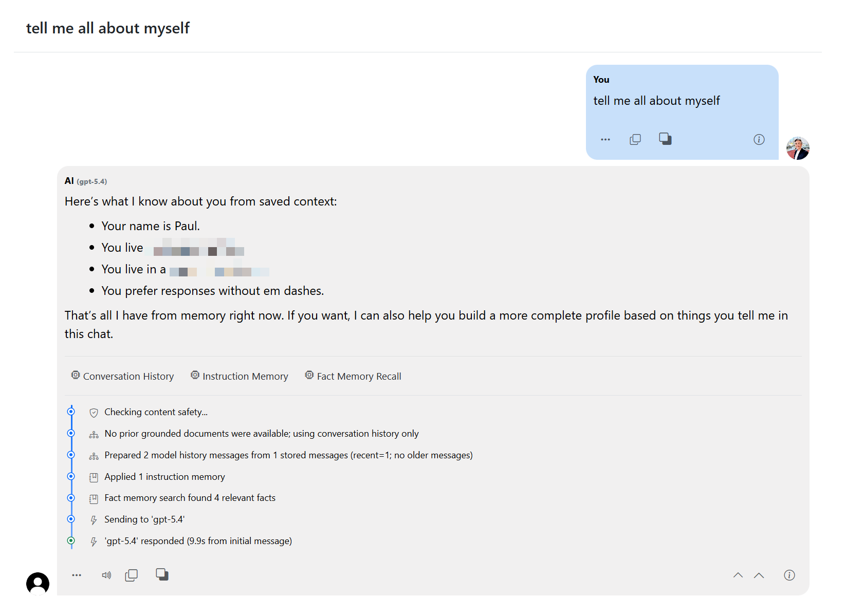Click the copy icon below the AI response

pos(132,575)
